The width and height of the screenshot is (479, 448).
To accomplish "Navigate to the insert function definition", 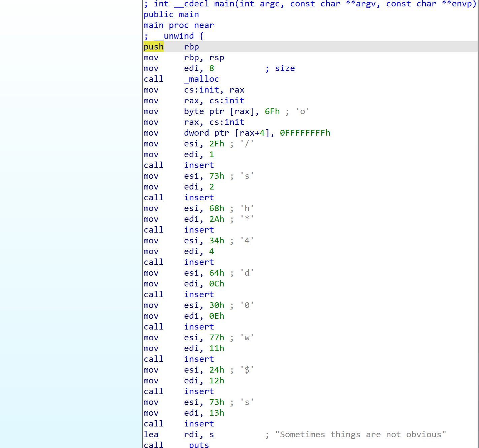I will coord(199,165).
